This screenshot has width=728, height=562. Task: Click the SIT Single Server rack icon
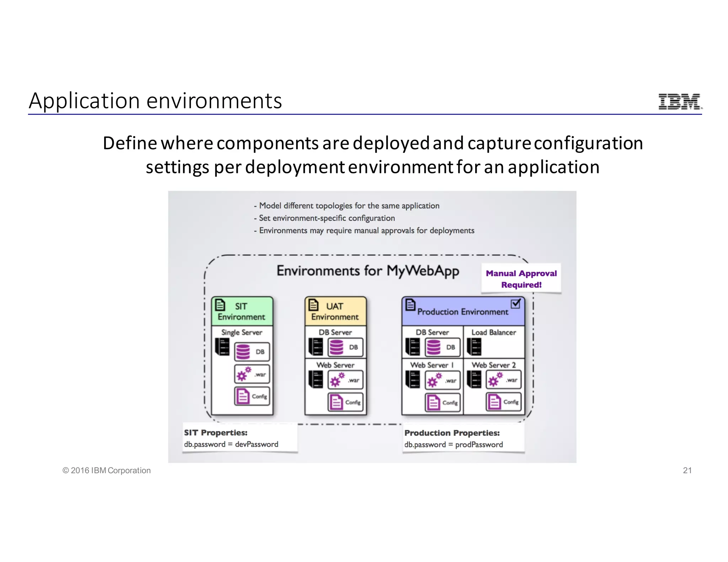tap(223, 347)
